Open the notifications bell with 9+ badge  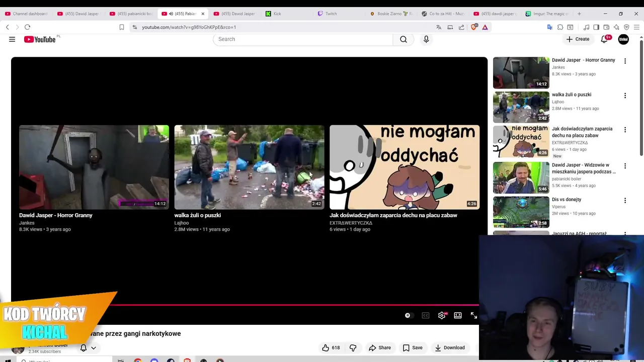tap(605, 39)
